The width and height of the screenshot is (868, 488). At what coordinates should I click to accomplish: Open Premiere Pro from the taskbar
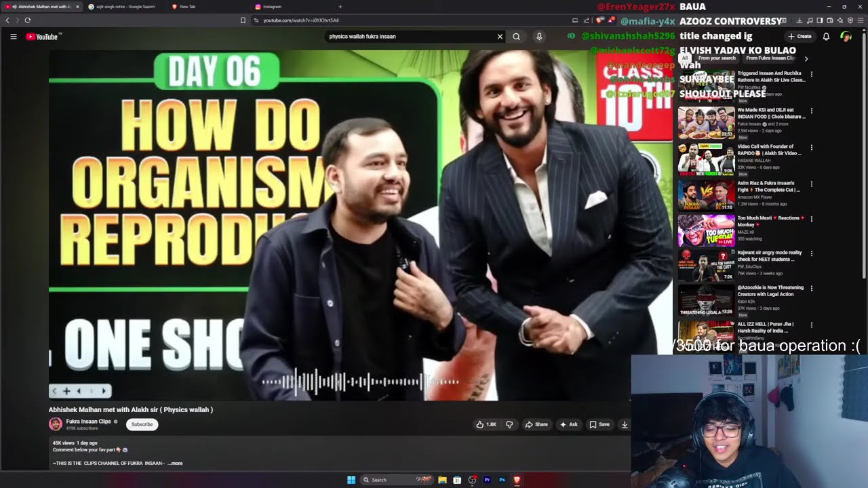coord(487,480)
